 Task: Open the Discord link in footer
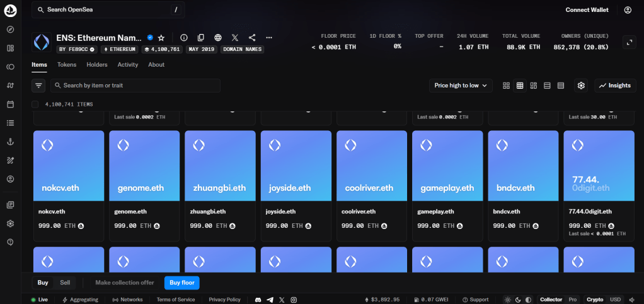[x=258, y=300]
